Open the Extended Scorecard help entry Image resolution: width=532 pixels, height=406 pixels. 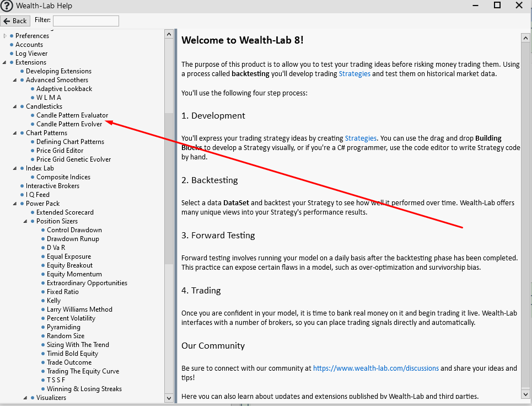[65, 212]
